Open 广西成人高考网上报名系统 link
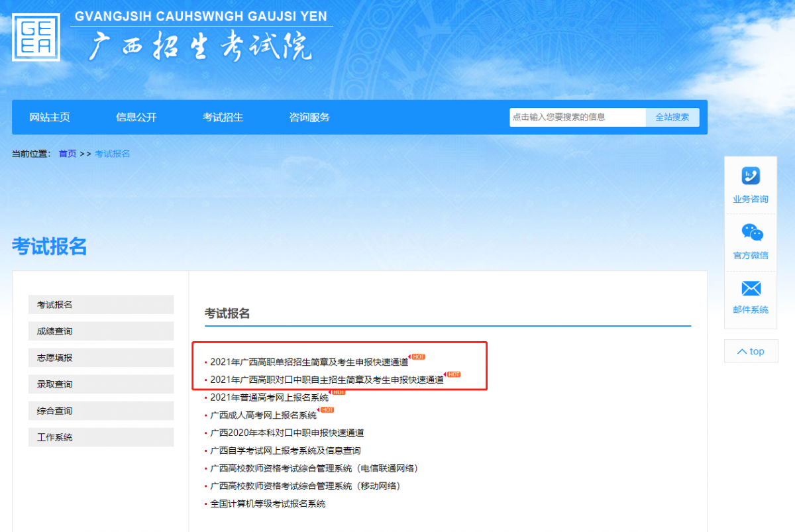Screen dimensions: 795x532 (263, 415)
